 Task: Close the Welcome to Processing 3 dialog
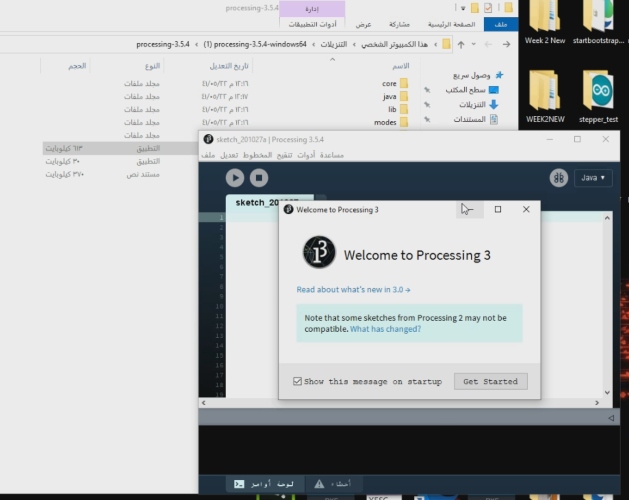point(526,209)
